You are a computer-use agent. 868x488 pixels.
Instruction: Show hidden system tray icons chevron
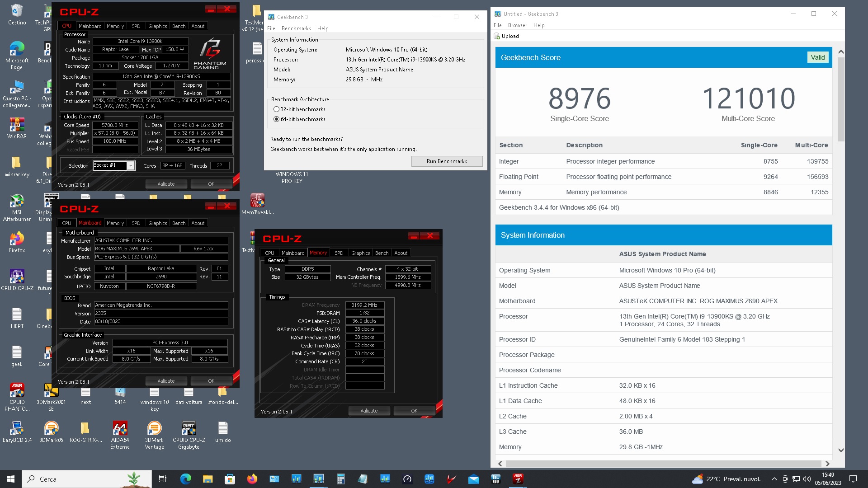tap(774, 479)
